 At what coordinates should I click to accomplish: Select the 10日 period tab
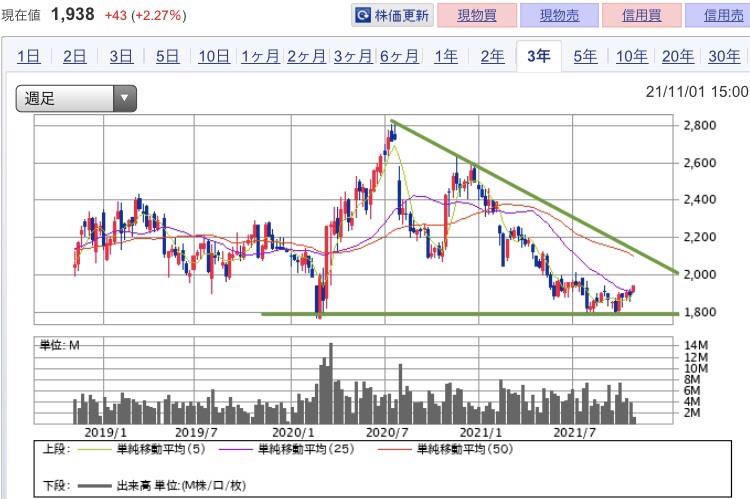(x=214, y=56)
